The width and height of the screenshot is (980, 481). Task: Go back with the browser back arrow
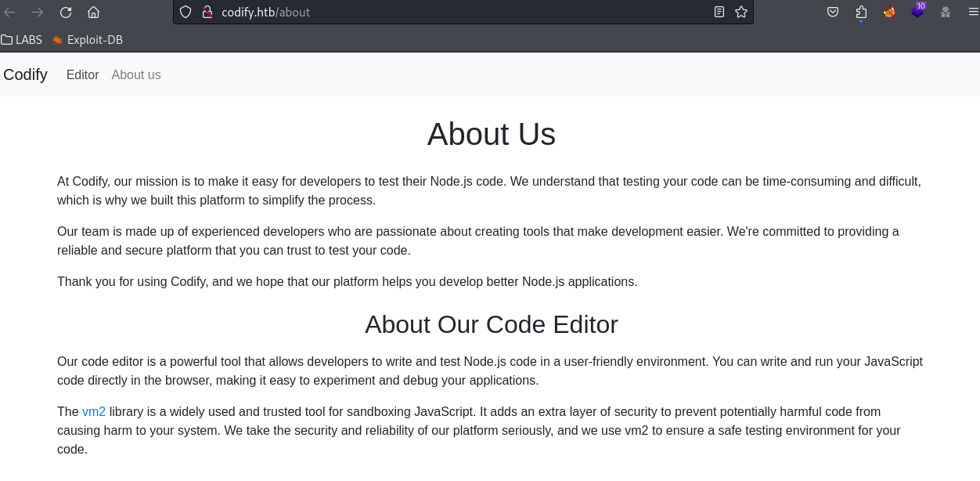pyautogui.click(x=10, y=12)
